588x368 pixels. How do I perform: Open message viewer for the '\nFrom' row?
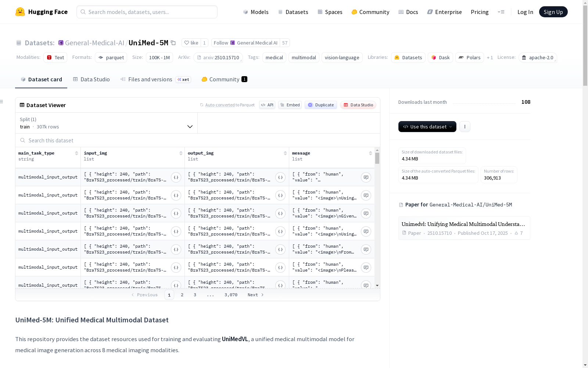(366, 250)
